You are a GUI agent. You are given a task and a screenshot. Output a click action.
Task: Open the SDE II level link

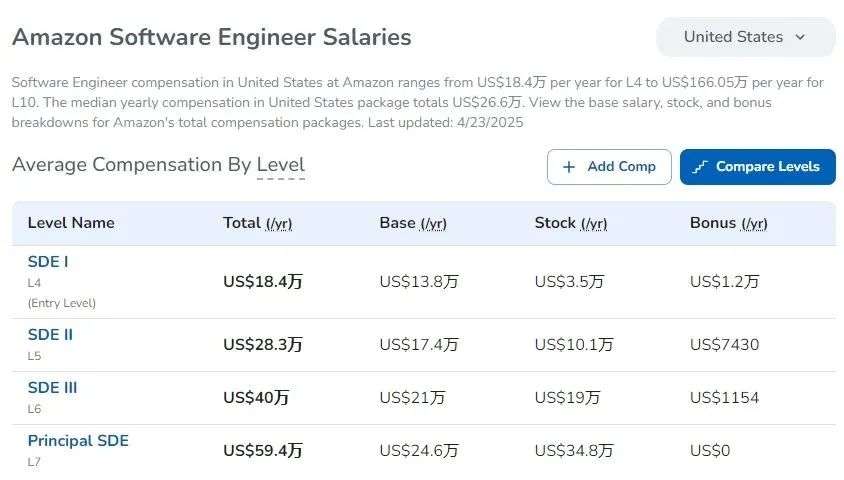(x=50, y=335)
